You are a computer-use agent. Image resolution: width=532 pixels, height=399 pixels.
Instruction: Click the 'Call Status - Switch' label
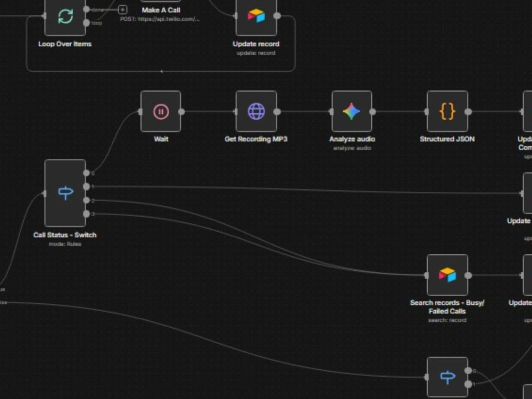[x=65, y=235]
